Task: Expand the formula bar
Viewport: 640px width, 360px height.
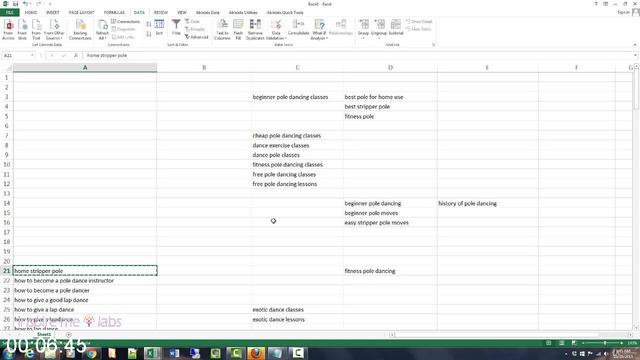Action: 635,56
